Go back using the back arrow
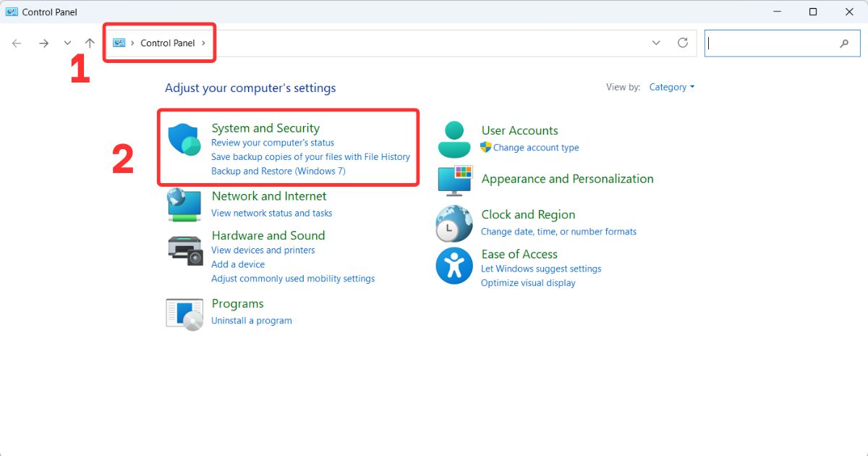 pyautogui.click(x=17, y=43)
